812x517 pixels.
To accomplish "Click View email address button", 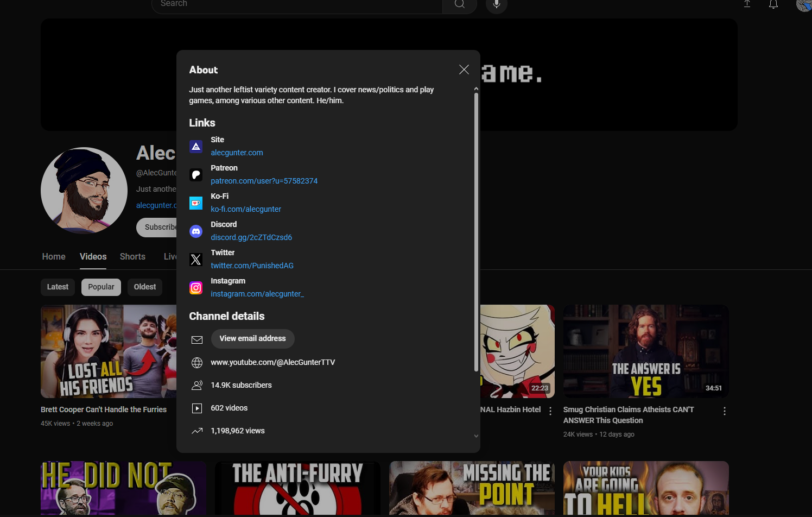I will pyautogui.click(x=252, y=338).
